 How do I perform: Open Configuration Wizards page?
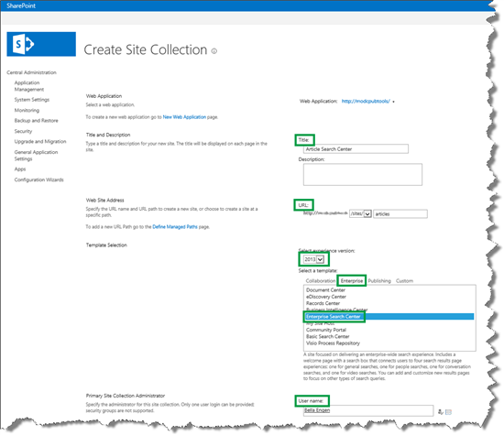pos(38,179)
